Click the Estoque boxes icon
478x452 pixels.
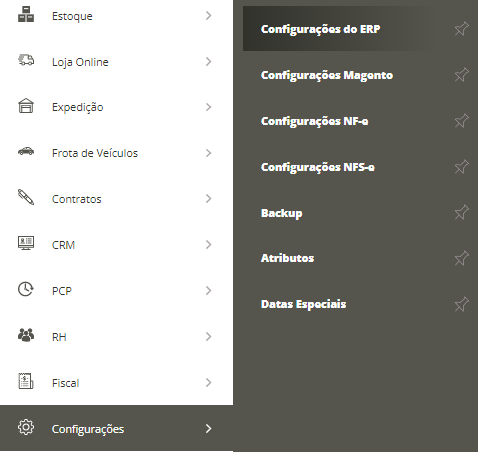pyautogui.click(x=26, y=14)
